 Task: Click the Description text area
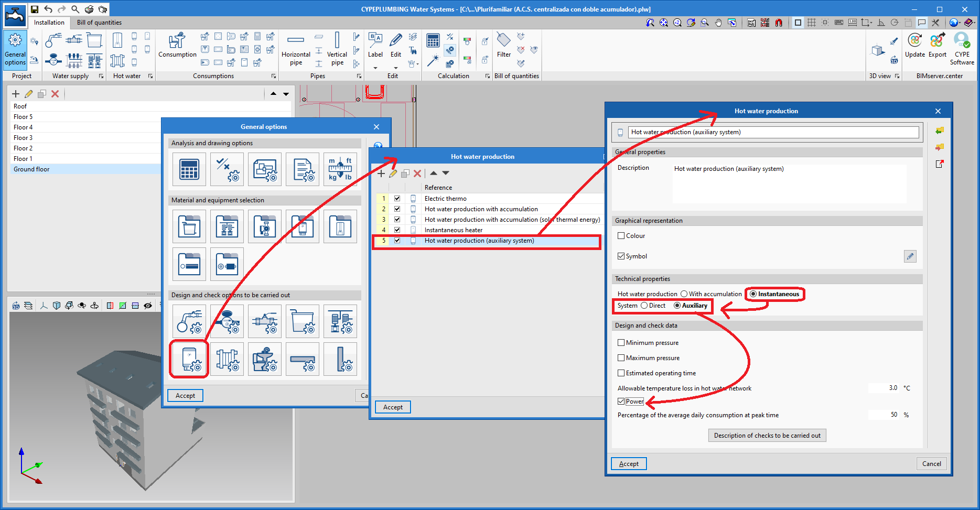pyautogui.click(x=789, y=184)
